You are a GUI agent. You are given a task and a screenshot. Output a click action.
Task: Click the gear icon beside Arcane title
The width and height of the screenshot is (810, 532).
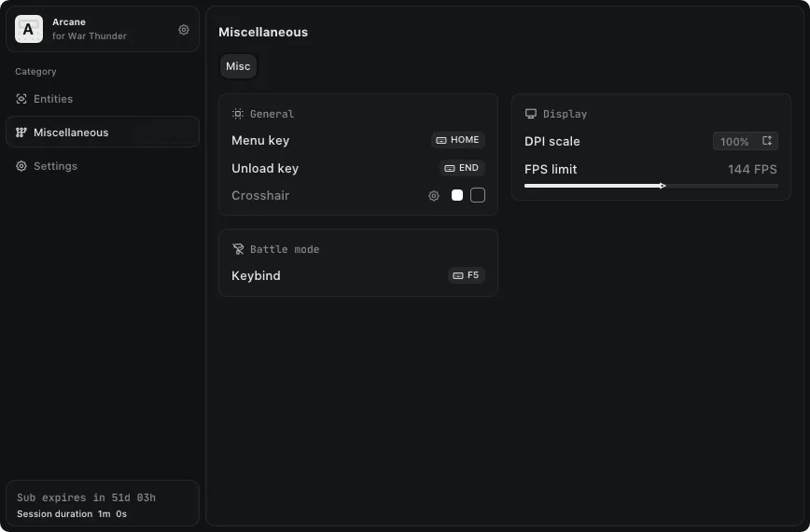coord(184,30)
